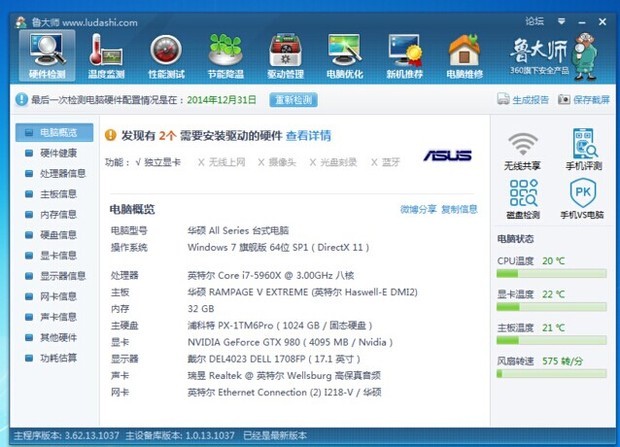Click the Realtek sound card value

tap(284, 376)
